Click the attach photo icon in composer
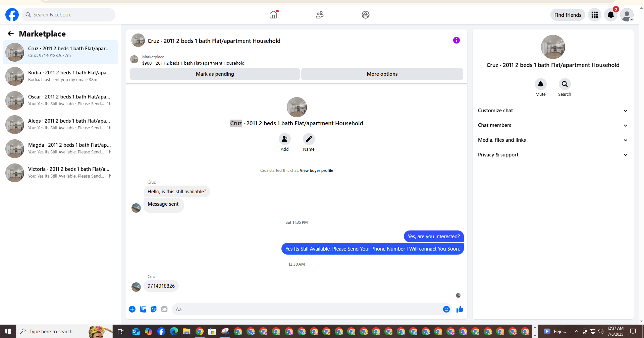 point(143,309)
